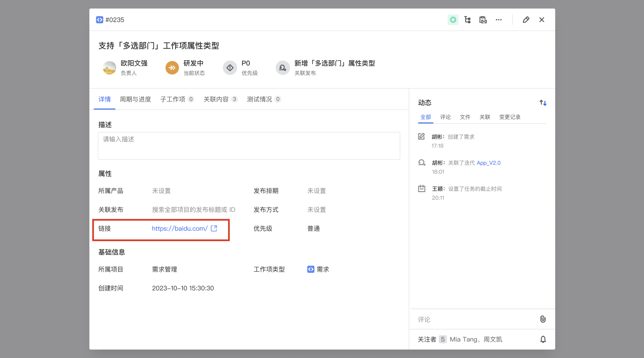
Task: Click the P0 priority diamond icon
Action: 230,68
